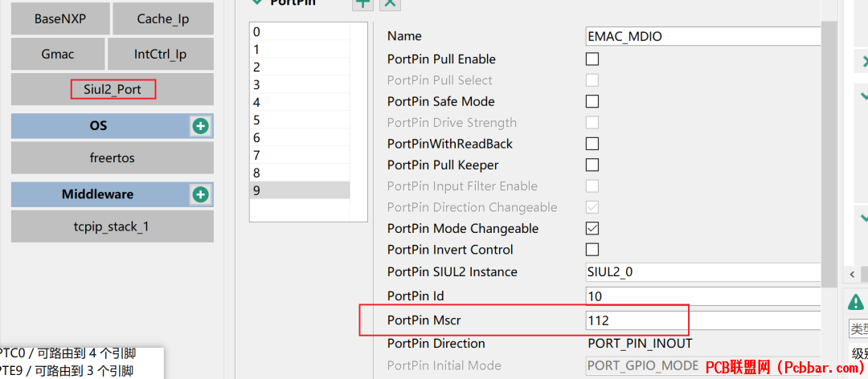The image size is (868, 379).
Task: Collapse the PortPin section chevron
Action: click(257, 2)
